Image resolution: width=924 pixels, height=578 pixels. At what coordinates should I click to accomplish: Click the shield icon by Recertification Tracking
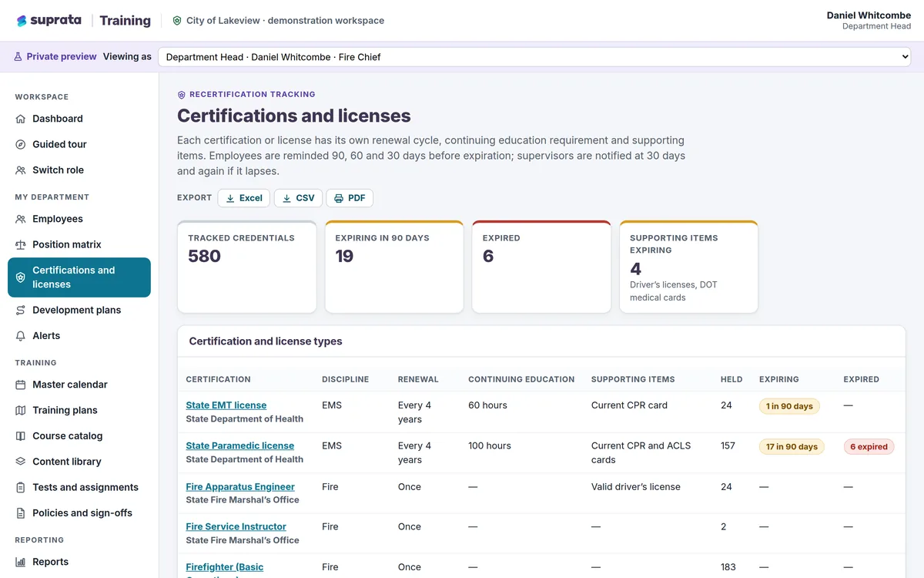pos(182,95)
